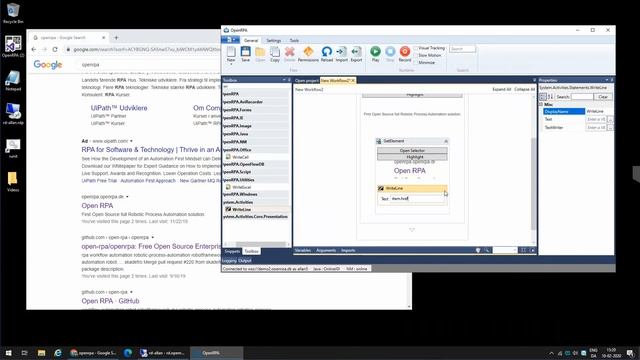Switch to the Open project tab
Viewport: 640px width, 360px height.
[x=307, y=81]
